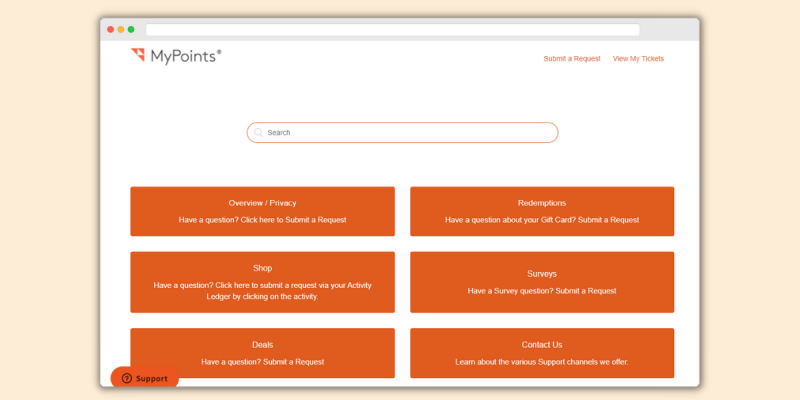Screen dimensions: 800x400
Task: Click the red close window dot
Action: coord(110,30)
